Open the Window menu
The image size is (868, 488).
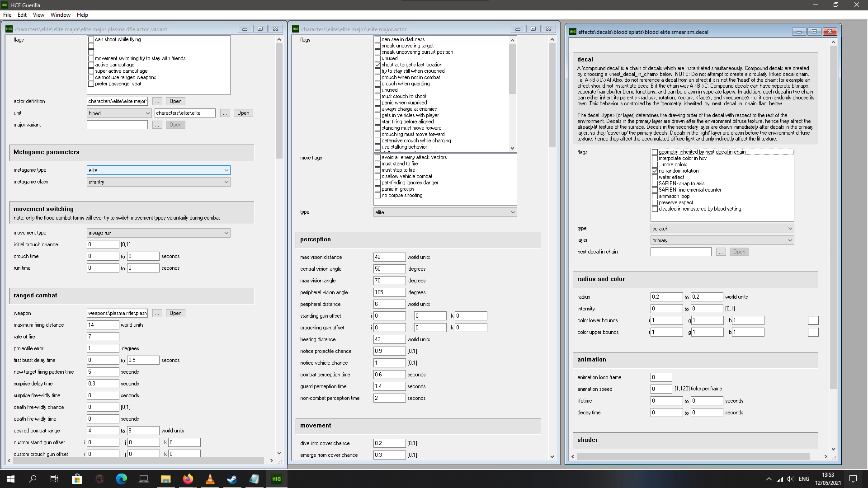[x=60, y=15]
